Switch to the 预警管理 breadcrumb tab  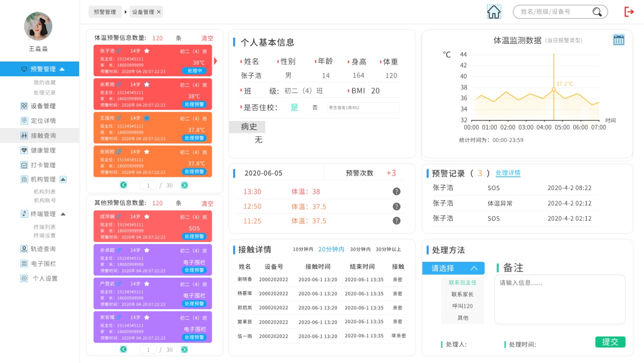pyautogui.click(x=105, y=12)
